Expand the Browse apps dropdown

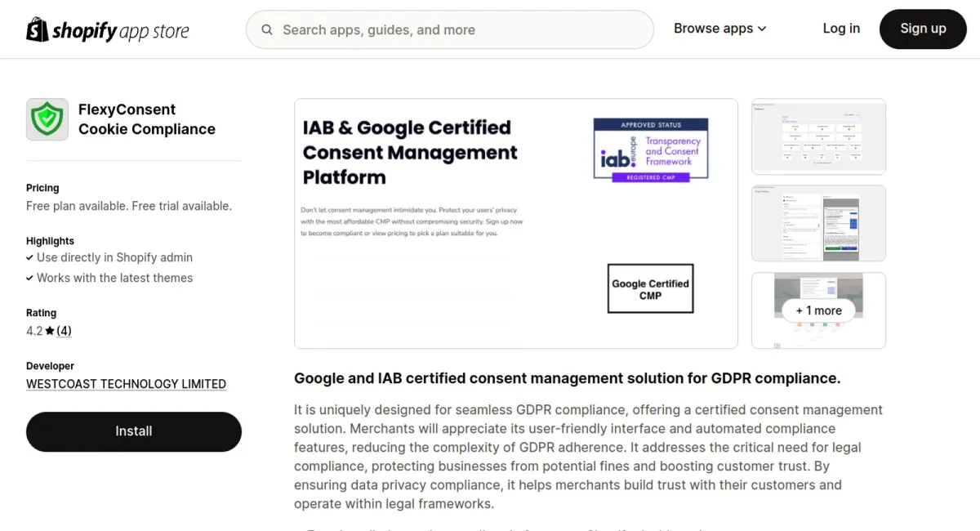pyautogui.click(x=719, y=29)
